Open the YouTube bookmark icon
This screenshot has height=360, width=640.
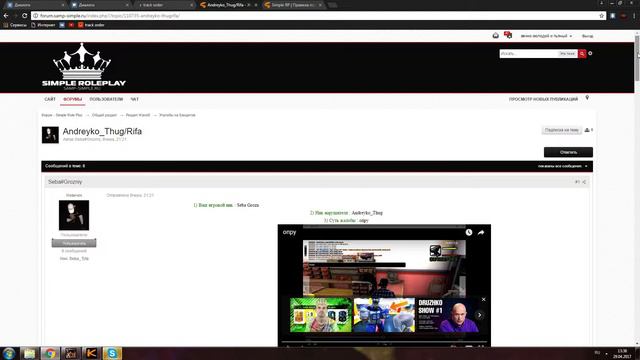tap(71, 25)
